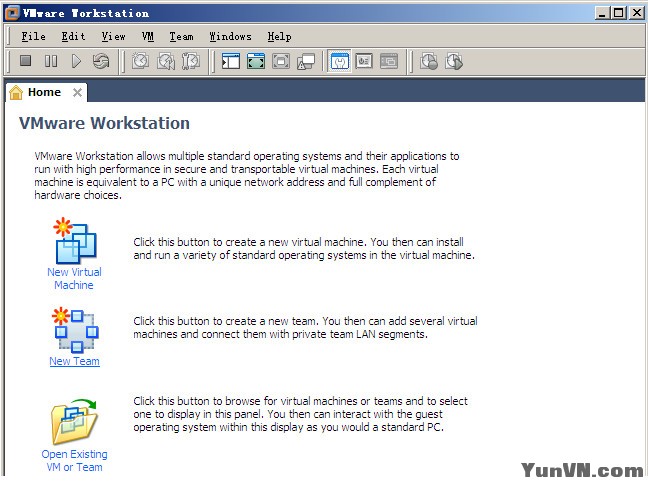Click the 'create a new virtual machine' description
Image resolution: width=648 pixels, height=483 pixels.
pos(304,248)
